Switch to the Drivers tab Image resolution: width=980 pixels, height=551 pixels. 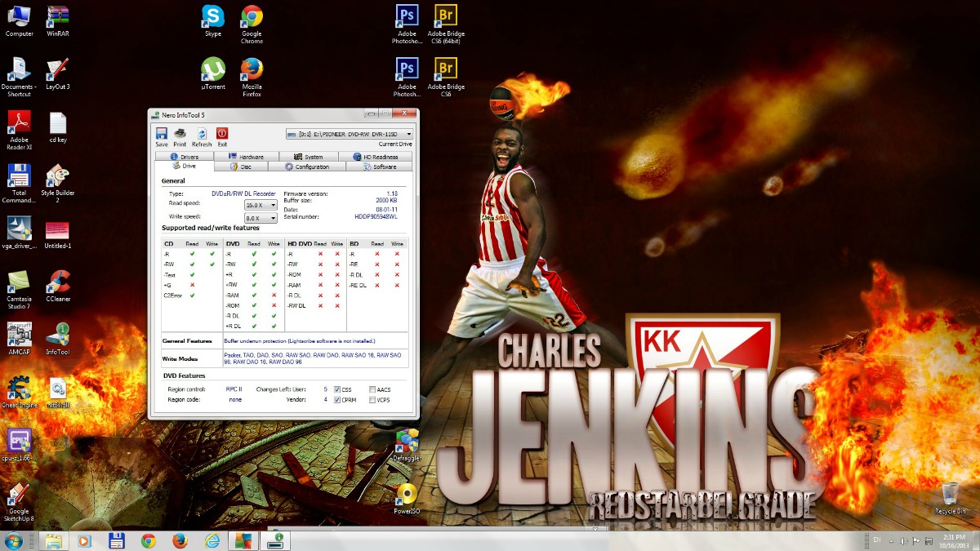click(185, 156)
